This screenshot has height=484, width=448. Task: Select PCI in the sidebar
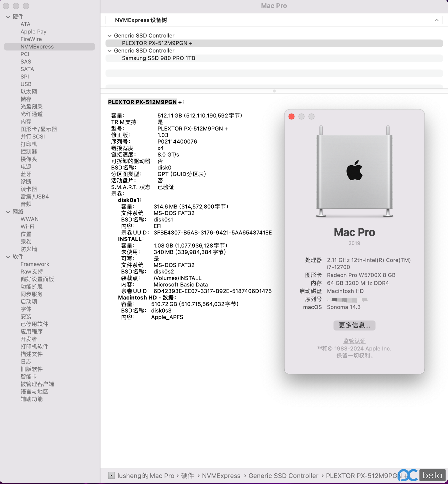pyautogui.click(x=25, y=54)
